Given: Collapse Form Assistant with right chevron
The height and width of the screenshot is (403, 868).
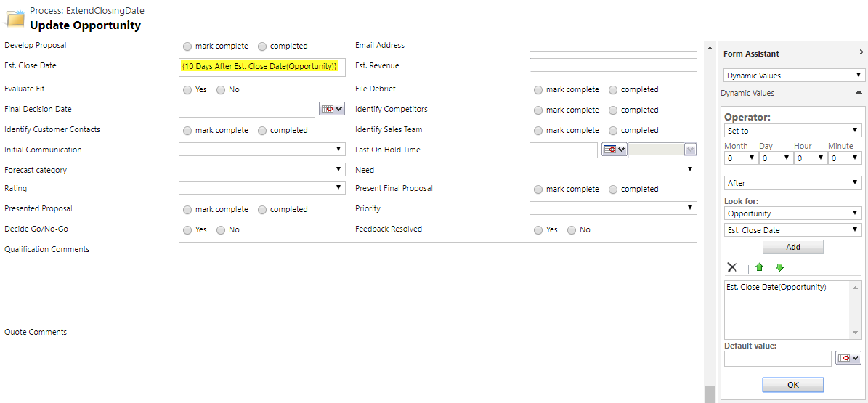Looking at the screenshot, I should [861, 52].
